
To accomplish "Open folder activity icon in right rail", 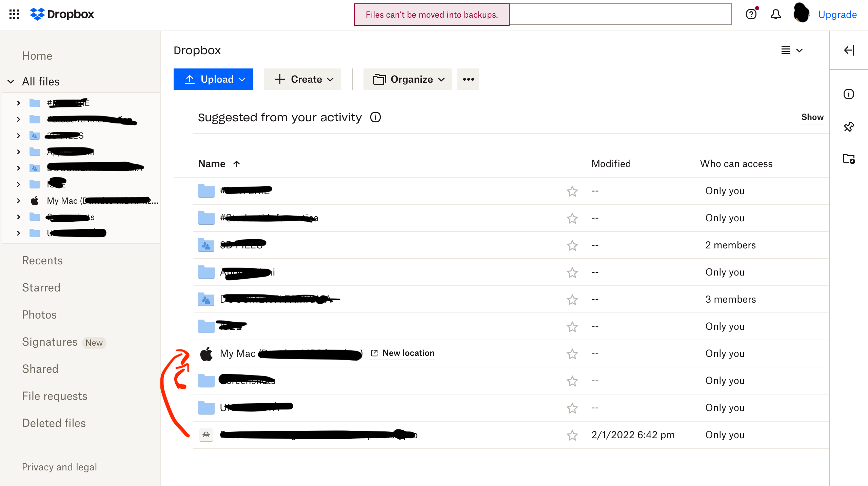I will coord(849,159).
